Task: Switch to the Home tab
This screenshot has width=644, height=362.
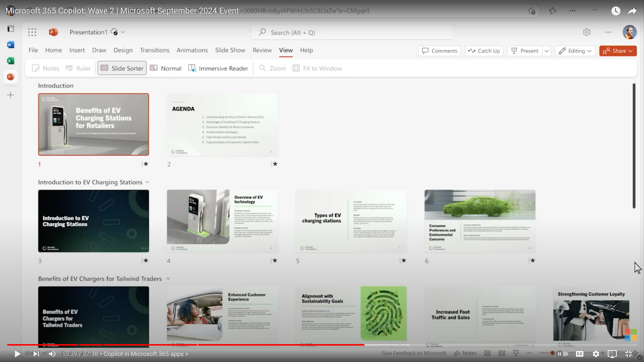Action: coord(54,50)
